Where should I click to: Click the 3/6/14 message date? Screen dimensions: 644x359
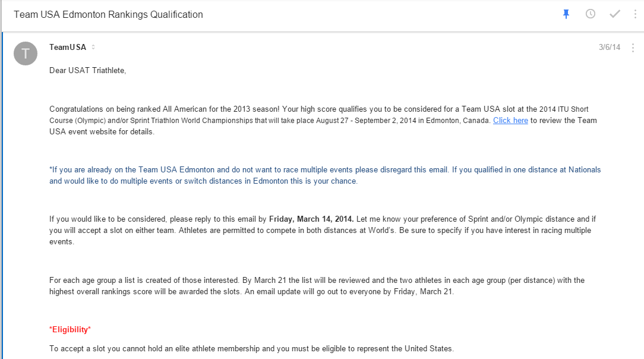pyautogui.click(x=610, y=48)
